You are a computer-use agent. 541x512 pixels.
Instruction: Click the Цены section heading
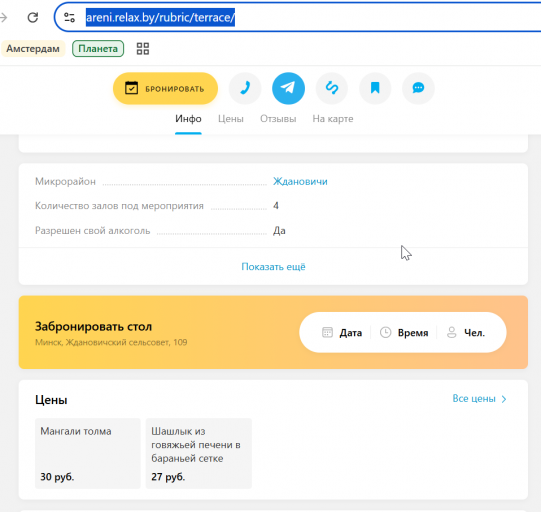pyautogui.click(x=51, y=400)
